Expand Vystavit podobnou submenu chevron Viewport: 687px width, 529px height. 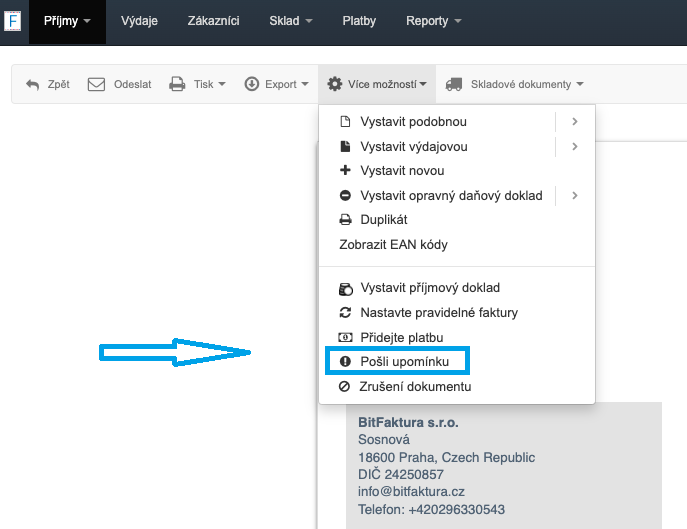tap(575, 122)
